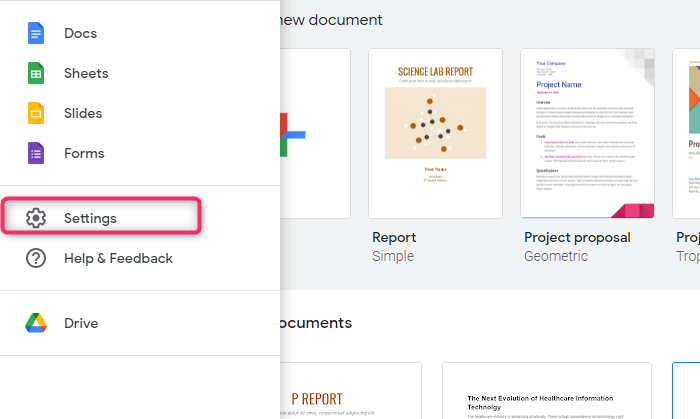Click the green Sheets icon
Screen dimensions: 700x419
point(36,73)
